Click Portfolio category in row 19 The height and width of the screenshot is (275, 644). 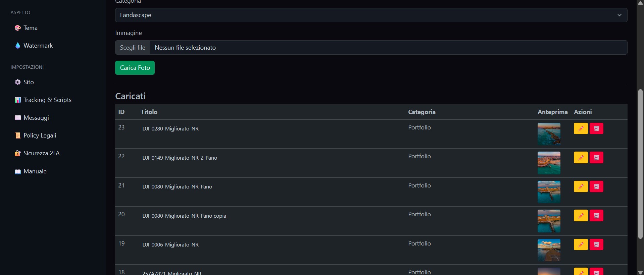click(x=419, y=243)
